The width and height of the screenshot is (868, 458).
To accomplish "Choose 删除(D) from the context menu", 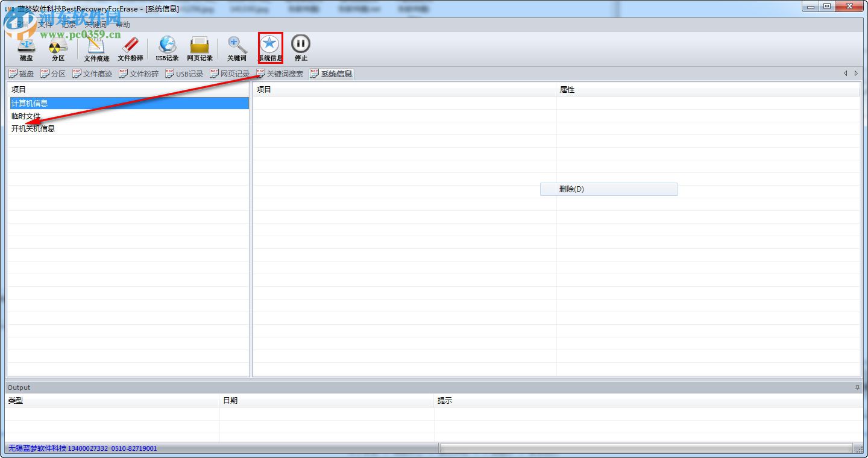I will pyautogui.click(x=609, y=189).
